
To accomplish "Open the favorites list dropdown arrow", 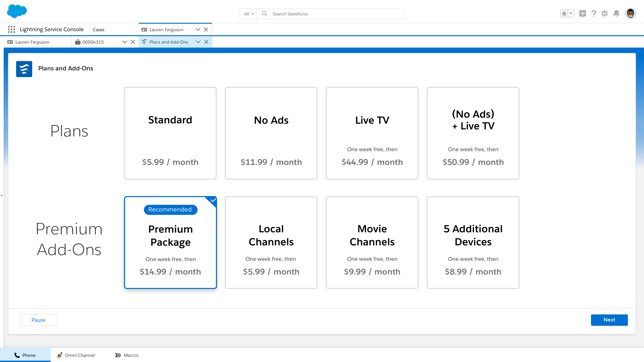I will point(571,13).
